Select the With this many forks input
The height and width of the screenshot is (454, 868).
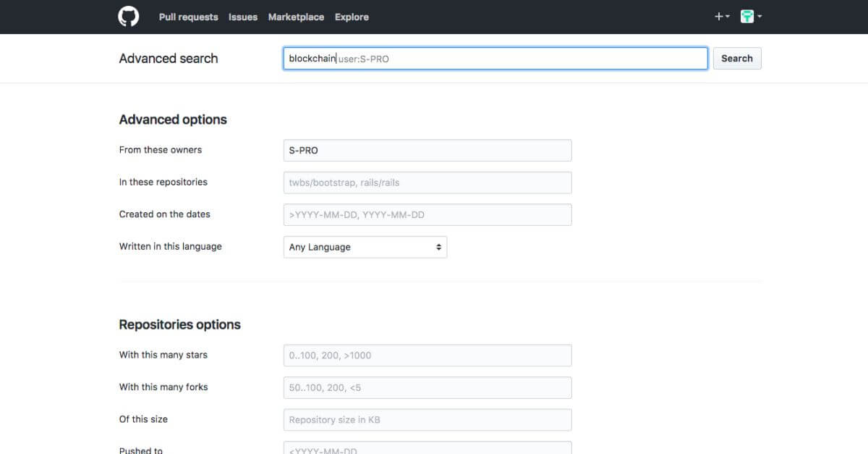pyautogui.click(x=427, y=387)
